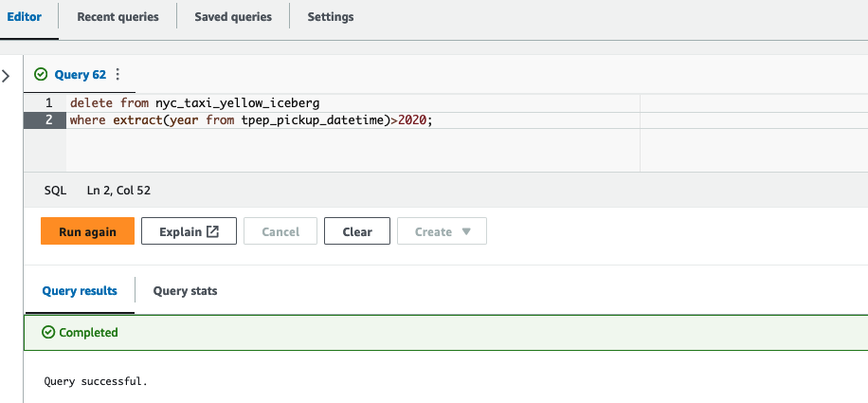Viewport: 868px width, 403px height.
Task: Click line number 2 in the gutter
Action: point(48,120)
